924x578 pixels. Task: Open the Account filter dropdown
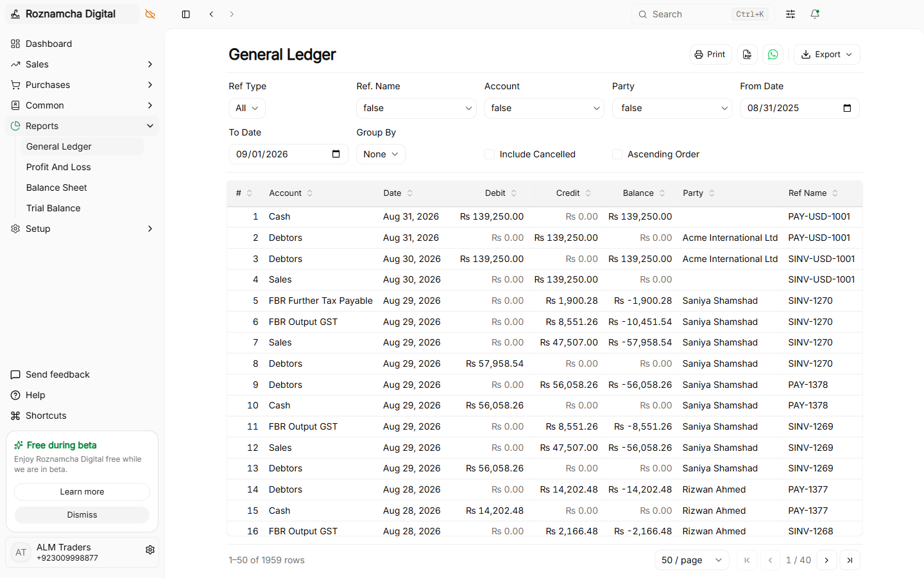pos(544,108)
